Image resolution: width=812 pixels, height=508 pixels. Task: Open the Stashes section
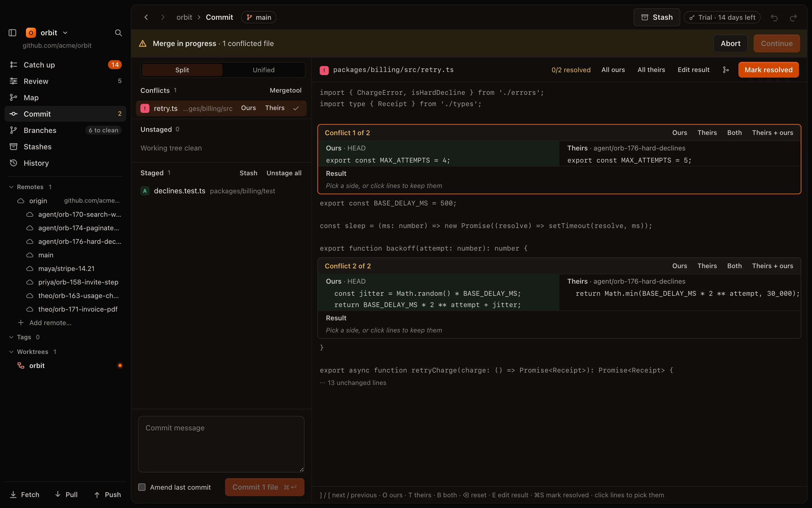[x=65, y=146]
